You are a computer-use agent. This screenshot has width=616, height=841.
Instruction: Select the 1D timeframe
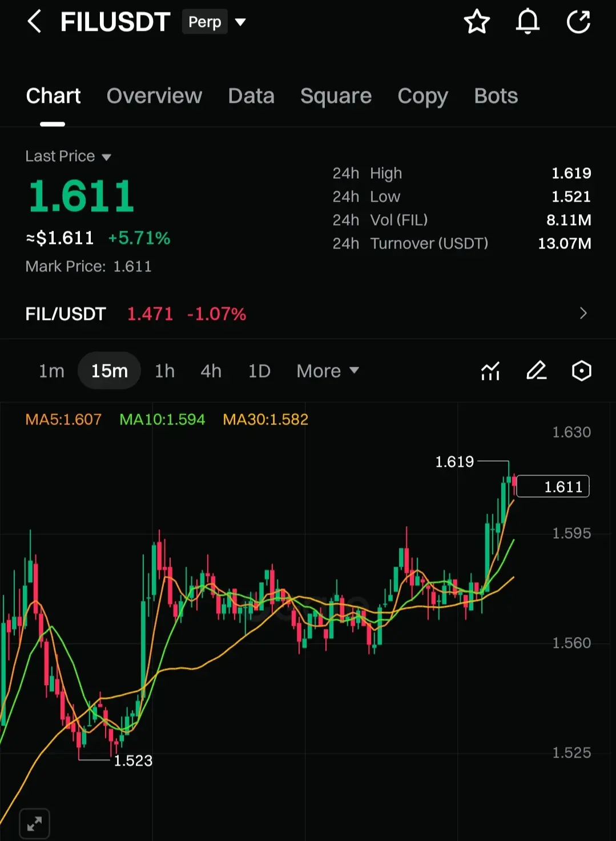[x=259, y=371]
